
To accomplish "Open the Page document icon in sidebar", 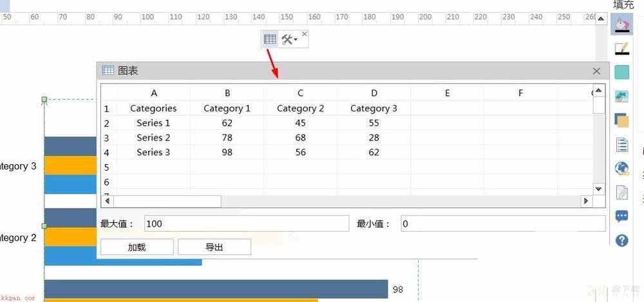I will pyautogui.click(x=622, y=144).
